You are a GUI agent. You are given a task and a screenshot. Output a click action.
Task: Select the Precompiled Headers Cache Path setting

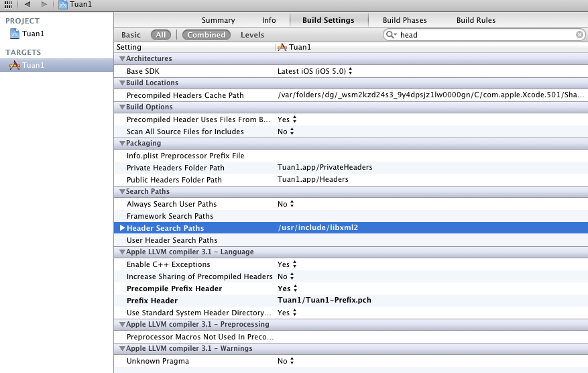(x=185, y=95)
